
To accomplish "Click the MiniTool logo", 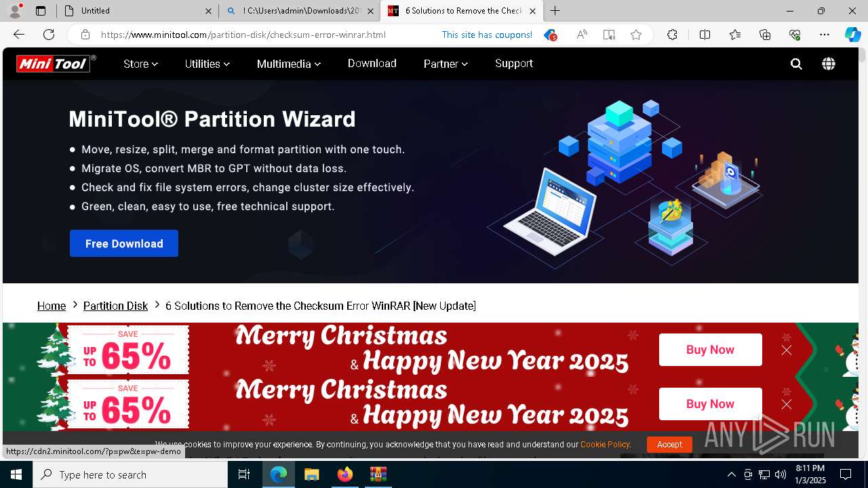I will coord(56,64).
